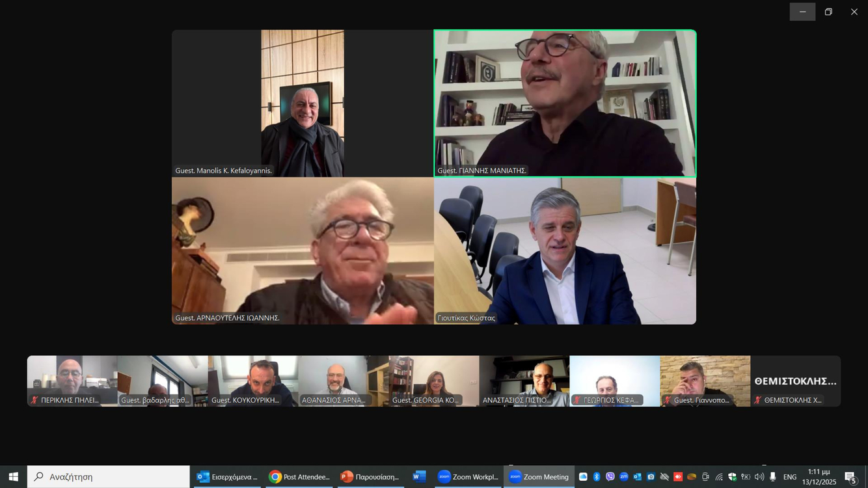The height and width of the screenshot is (488, 868).
Task: Click the ΘΕΜΙΣΤΟΚΛΗΣ participant thumbnail
Action: pyautogui.click(x=795, y=381)
